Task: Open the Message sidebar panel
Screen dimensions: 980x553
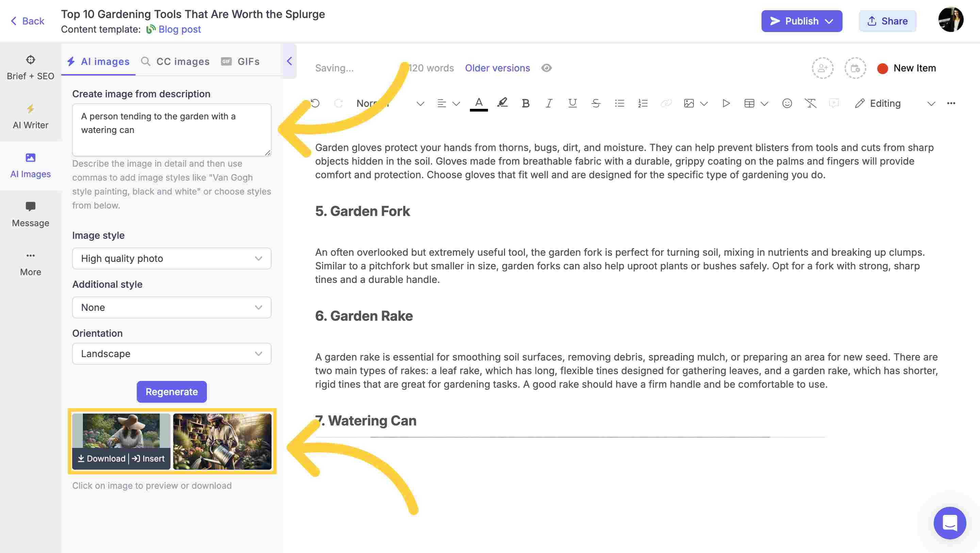Action: pos(30,215)
